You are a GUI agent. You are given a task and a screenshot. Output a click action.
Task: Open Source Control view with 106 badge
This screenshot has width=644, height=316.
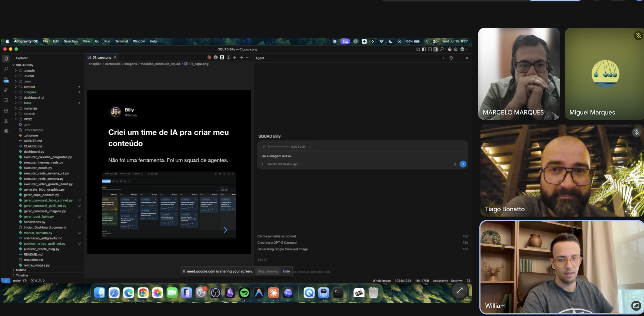(x=6, y=80)
